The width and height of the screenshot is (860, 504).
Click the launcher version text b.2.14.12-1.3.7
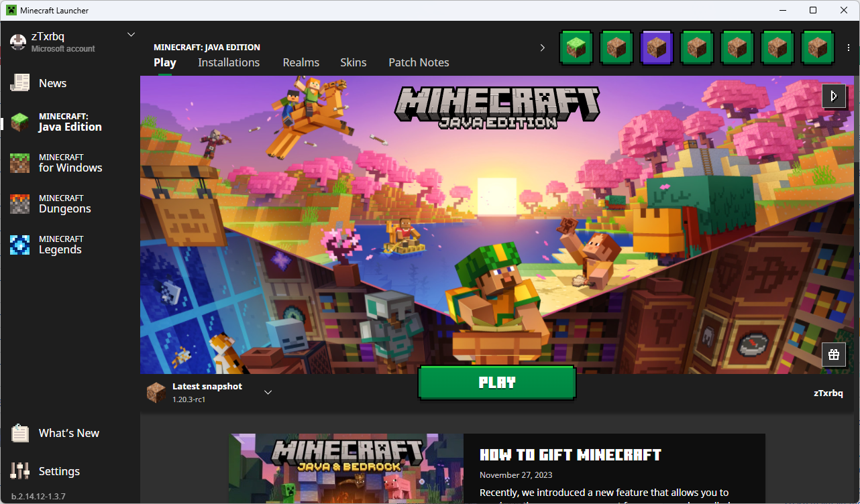(38, 496)
